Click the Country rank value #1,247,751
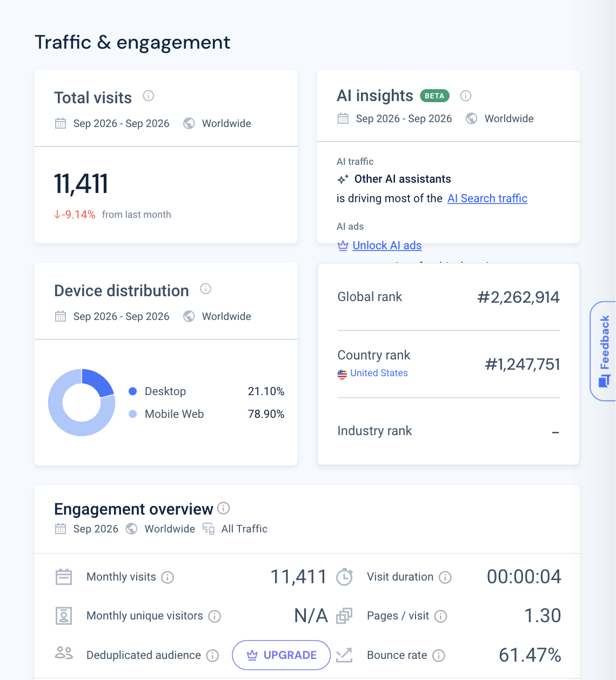Viewport: 616px width, 680px height. pos(522,364)
